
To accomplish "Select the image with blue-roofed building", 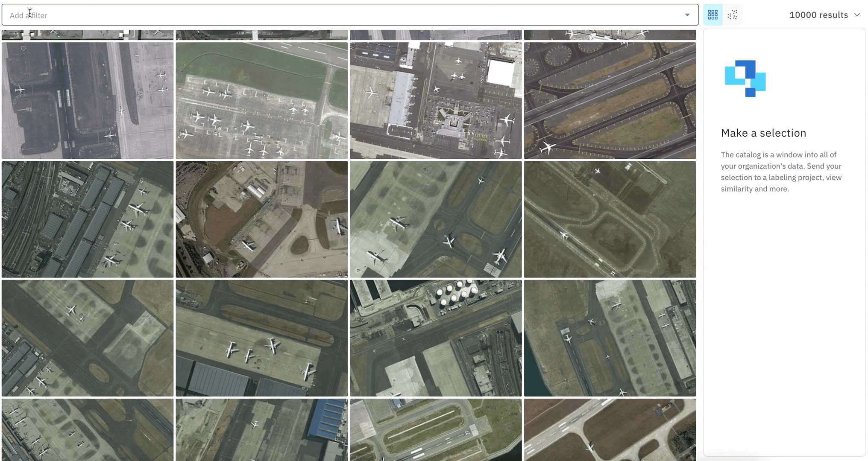I will (x=261, y=430).
